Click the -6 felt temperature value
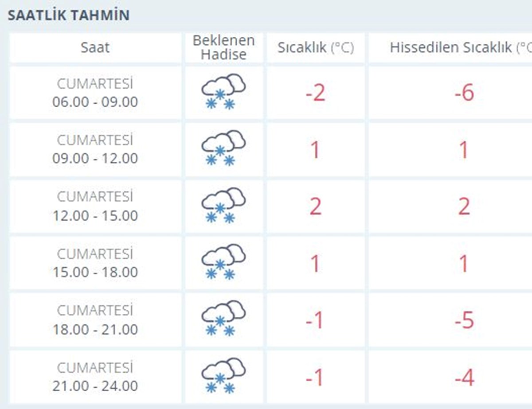Image resolution: width=532 pixels, height=409 pixels. point(464,93)
